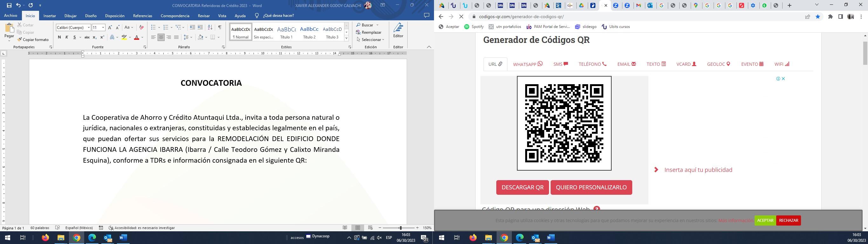Apply a numbered list with the numbering icon
The image size is (868, 244).
(x=166, y=27)
